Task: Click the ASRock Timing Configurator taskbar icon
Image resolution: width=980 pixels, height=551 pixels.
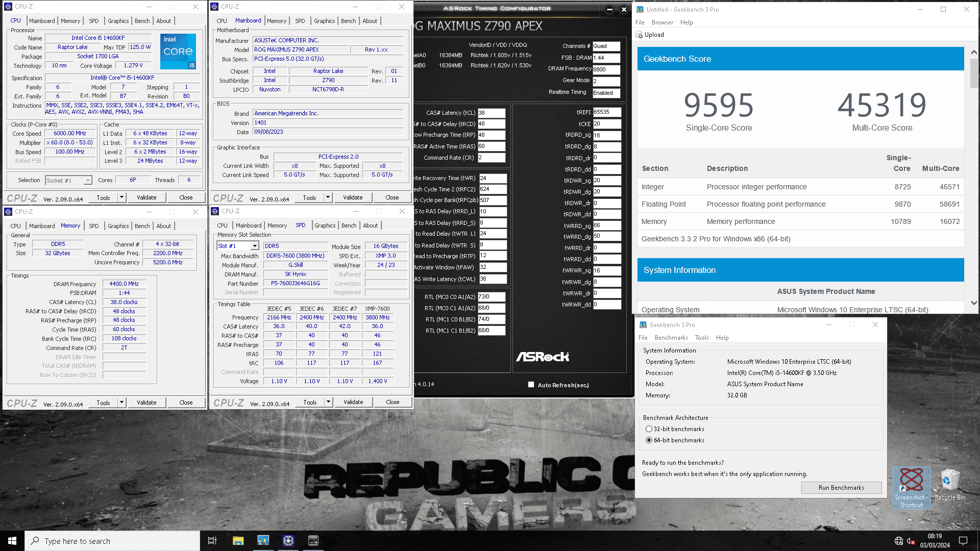Action: pyautogui.click(x=313, y=541)
